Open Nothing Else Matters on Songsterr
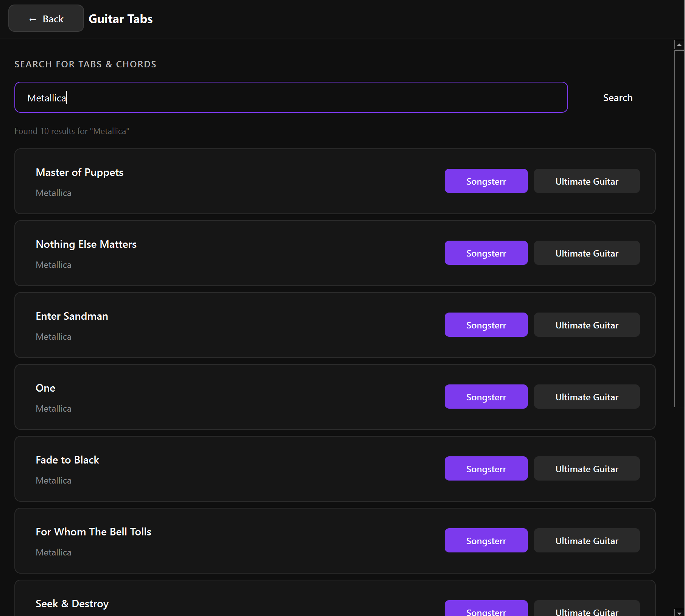685x616 pixels. [x=486, y=253]
